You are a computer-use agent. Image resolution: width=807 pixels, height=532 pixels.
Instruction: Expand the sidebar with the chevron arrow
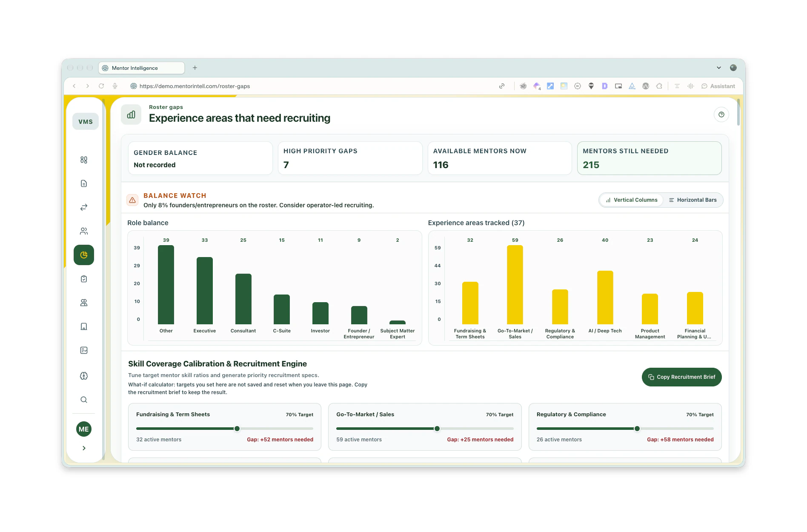(x=84, y=448)
